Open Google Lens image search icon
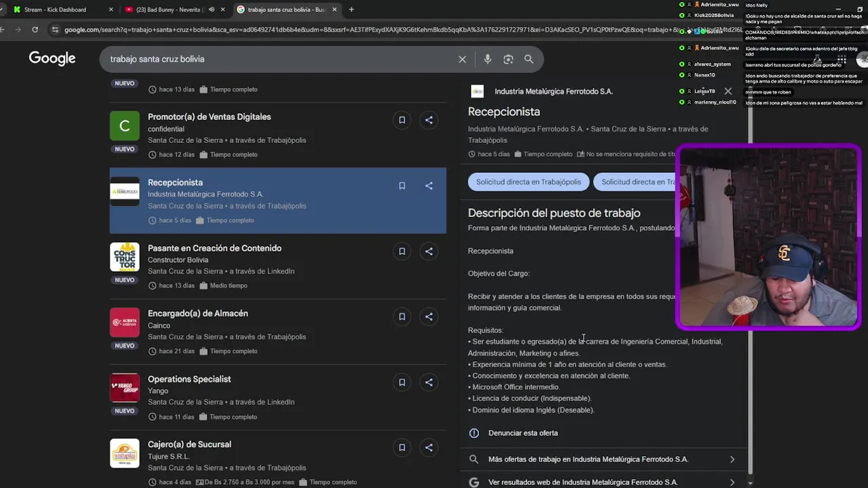868x488 pixels. 509,59
